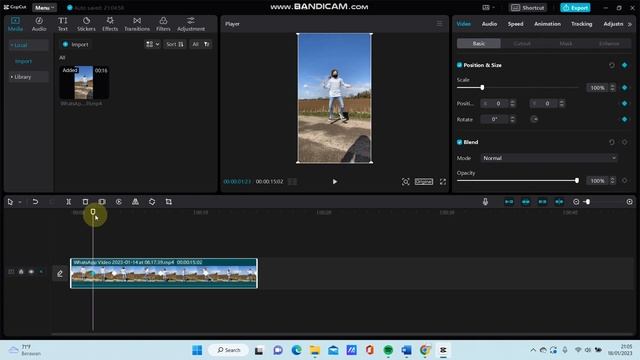
Task: Toggle the linkage button in timeline toolbar
Action: 542,202
